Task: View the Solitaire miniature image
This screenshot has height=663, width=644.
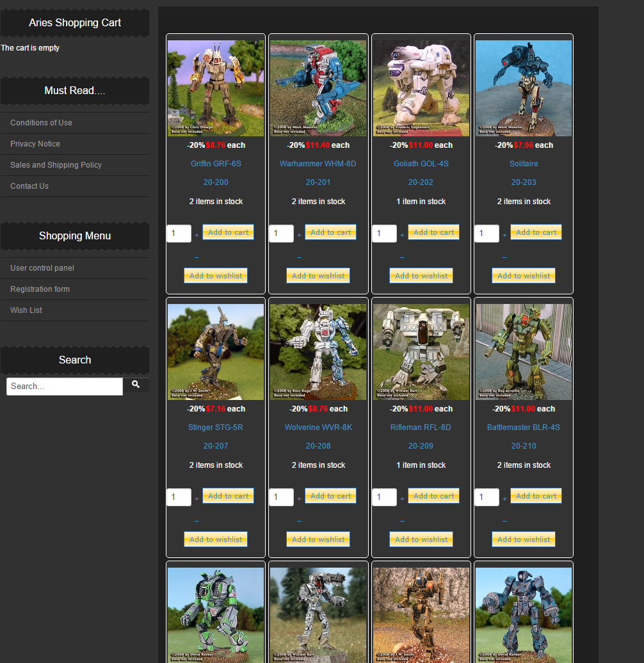Action: point(524,88)
